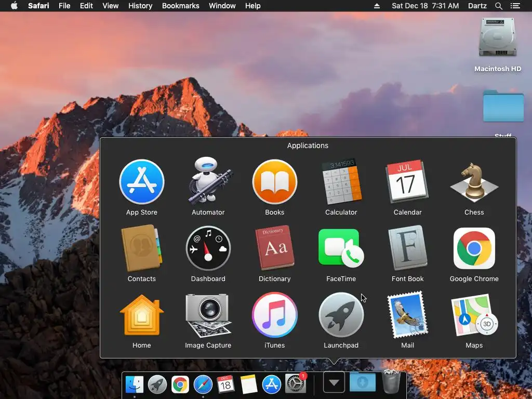Open the Mail app

pos(407,315)
